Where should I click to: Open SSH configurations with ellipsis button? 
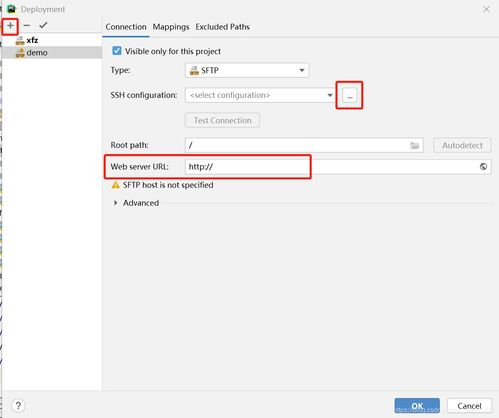350,95
